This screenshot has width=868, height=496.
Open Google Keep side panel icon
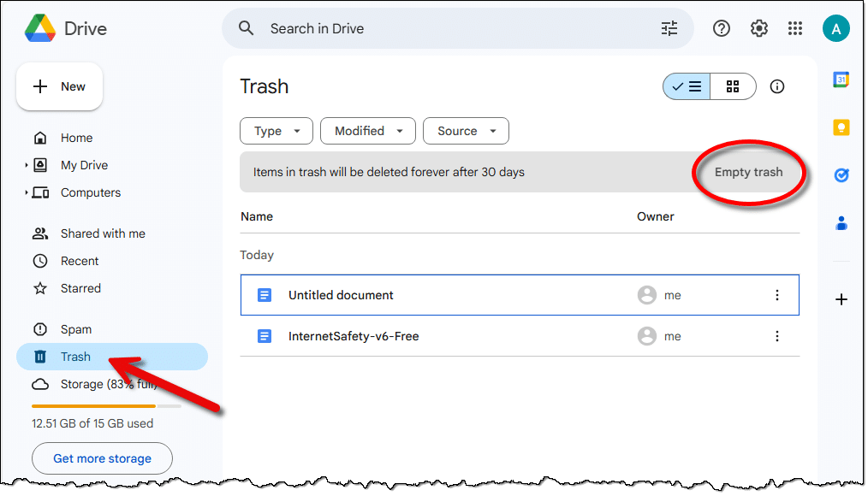coord(841,127)
